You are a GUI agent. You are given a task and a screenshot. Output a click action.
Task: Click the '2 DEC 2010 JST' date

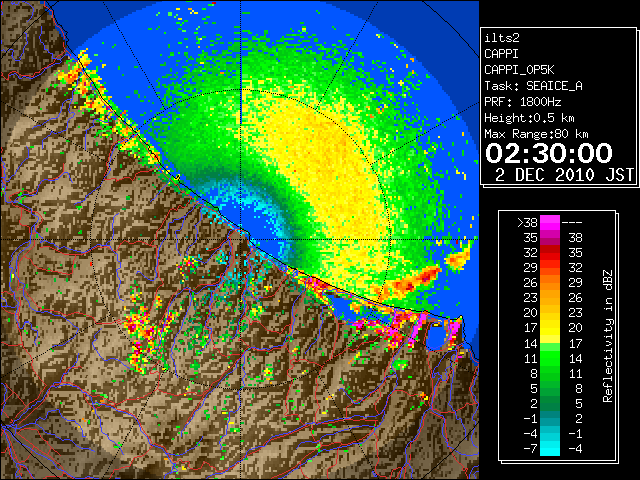(564, 175)
